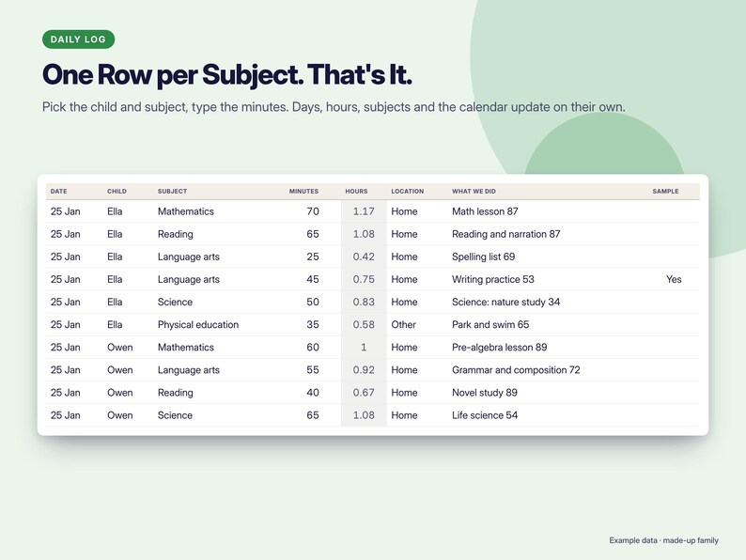Click the 'Pick the child and subject' subtitle

coord(334,107)
